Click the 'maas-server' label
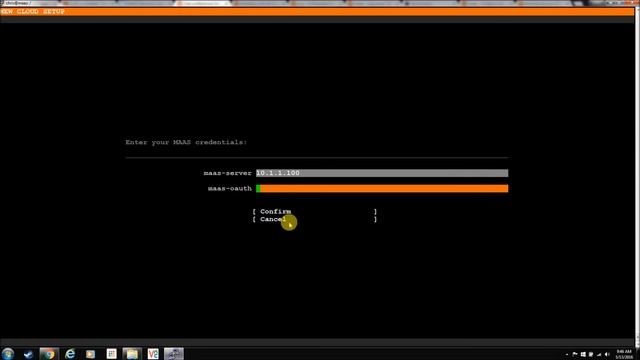 pos(228,173)
